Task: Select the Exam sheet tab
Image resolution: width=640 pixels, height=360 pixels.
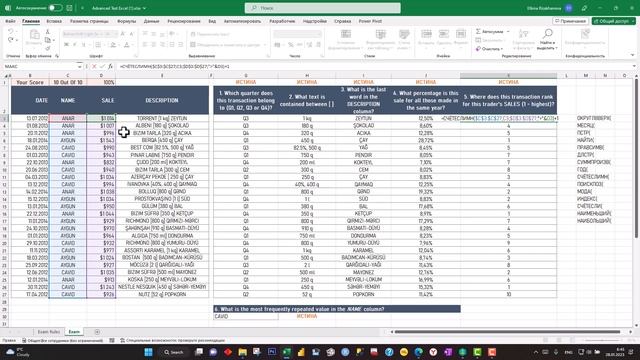Action: pyautogui.click(x=74, y=332)
